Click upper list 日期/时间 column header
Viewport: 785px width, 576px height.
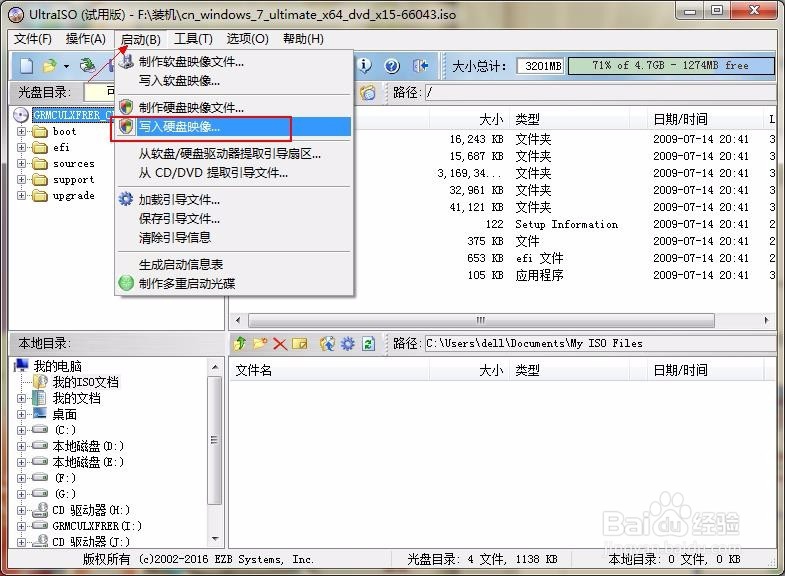(x=704, y=119)
